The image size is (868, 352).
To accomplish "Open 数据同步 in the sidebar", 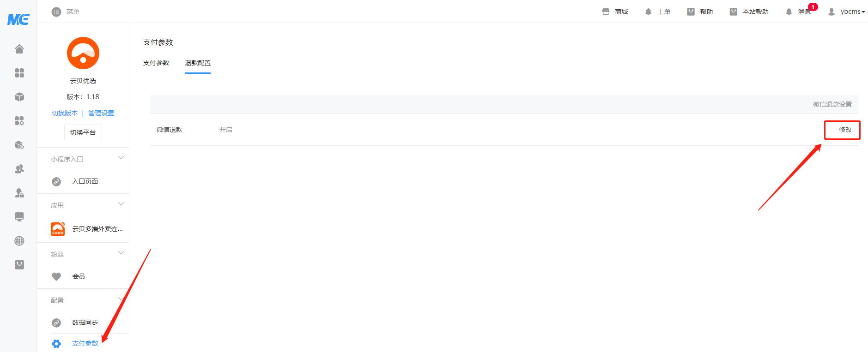I will point(85,322).
